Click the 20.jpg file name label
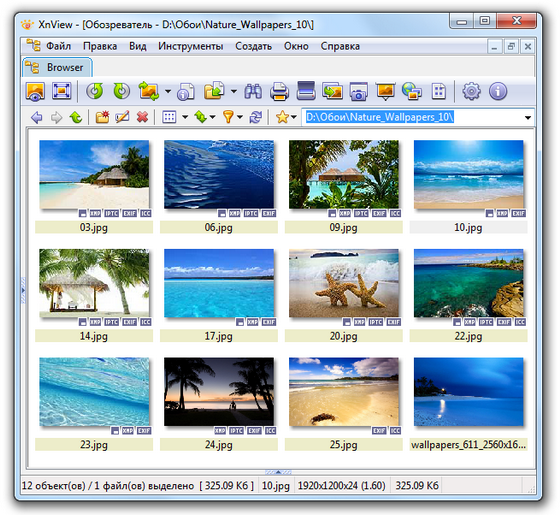The height and width of the screenshot is (515, 560). 343,336
